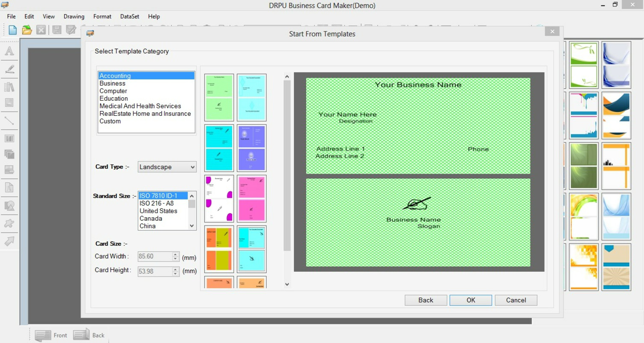
Task: Click the dialog's title bar app icon
Action: pyautogui.click(x=90, y=33)
